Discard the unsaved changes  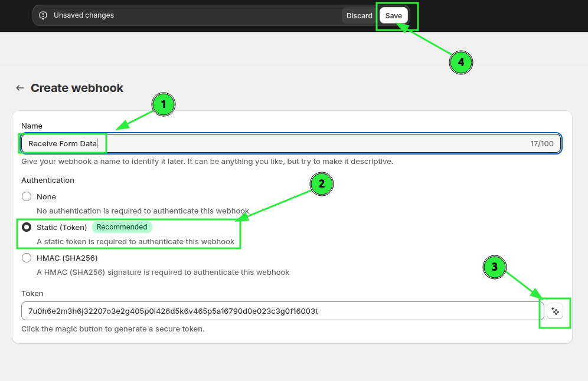359,15
